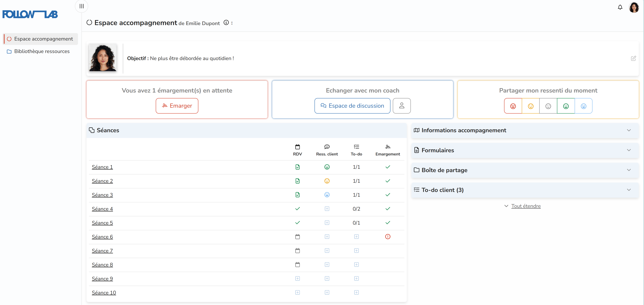644x305 pixels.
Task: Open coach profile person icon button
Action: click(402, 106)
